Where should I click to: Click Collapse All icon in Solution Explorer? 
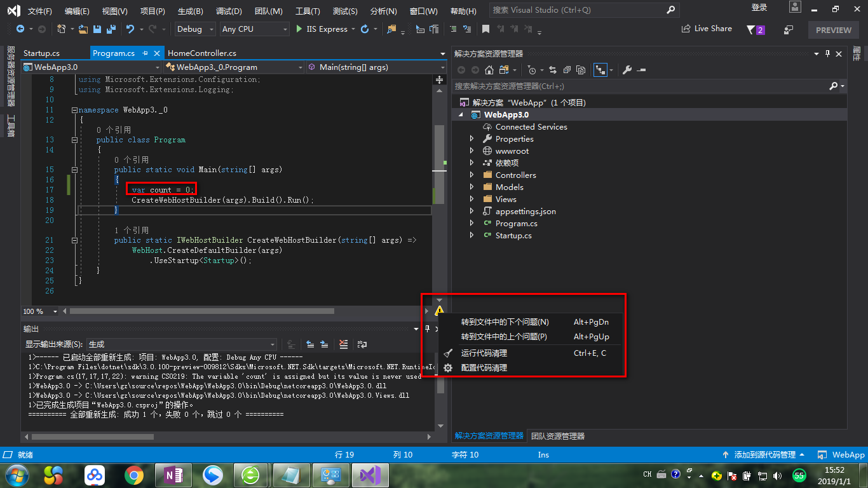(566, 70)
